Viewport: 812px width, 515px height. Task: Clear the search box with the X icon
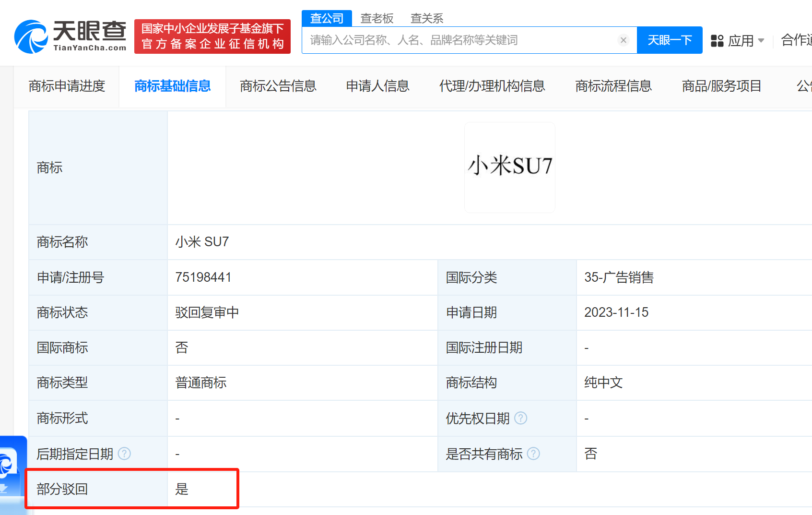coord(623,40)
